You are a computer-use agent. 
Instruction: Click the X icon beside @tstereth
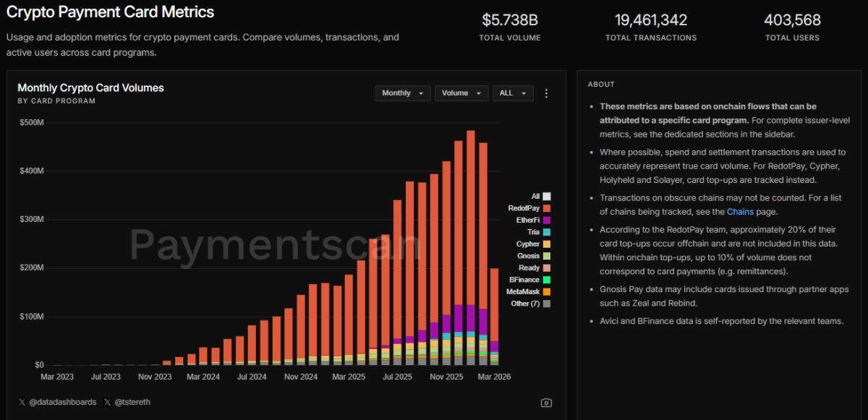107,402
